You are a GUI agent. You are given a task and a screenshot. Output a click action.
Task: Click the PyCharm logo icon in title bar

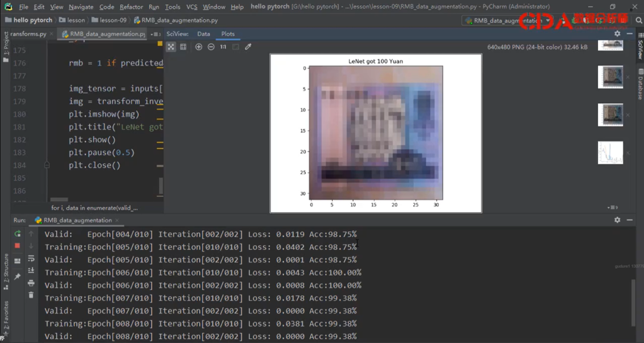tap(8, 7)
